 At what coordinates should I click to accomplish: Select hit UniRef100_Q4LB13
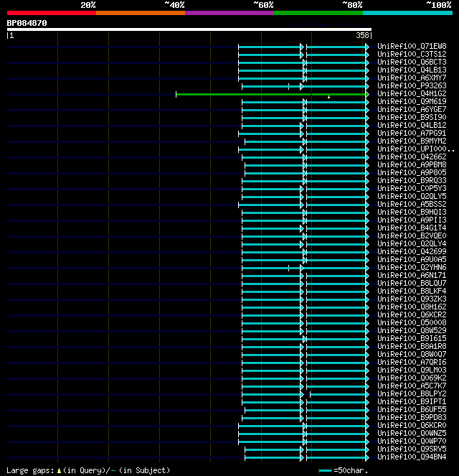pos(412,70)
